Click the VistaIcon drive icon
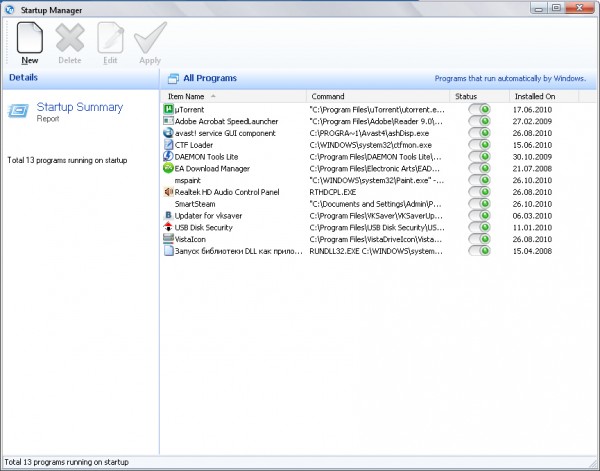 pyautogui.click(x=168, y=239)
